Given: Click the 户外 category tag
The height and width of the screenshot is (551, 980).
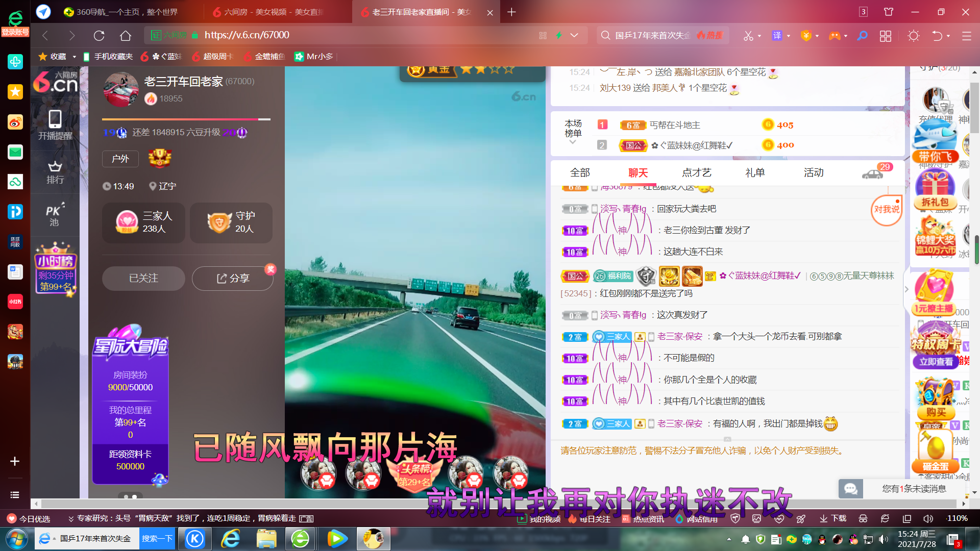Looking at the screenshot, I should click(120, 159).
